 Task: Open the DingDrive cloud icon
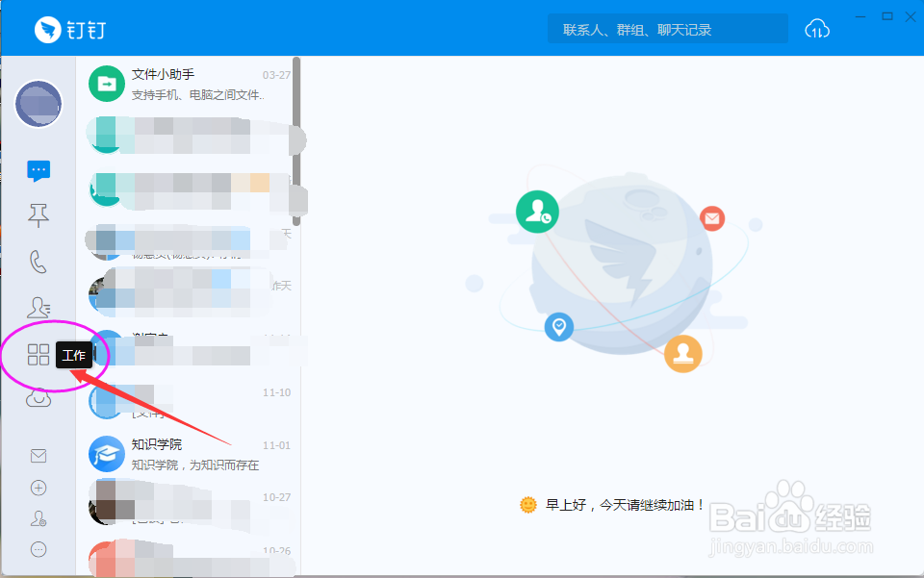click(x=38, y=398)
